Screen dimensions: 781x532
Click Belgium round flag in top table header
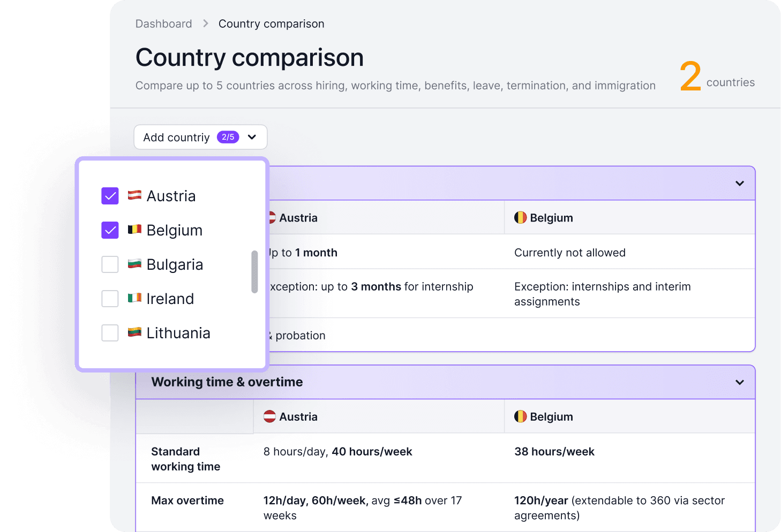(520, 217)
